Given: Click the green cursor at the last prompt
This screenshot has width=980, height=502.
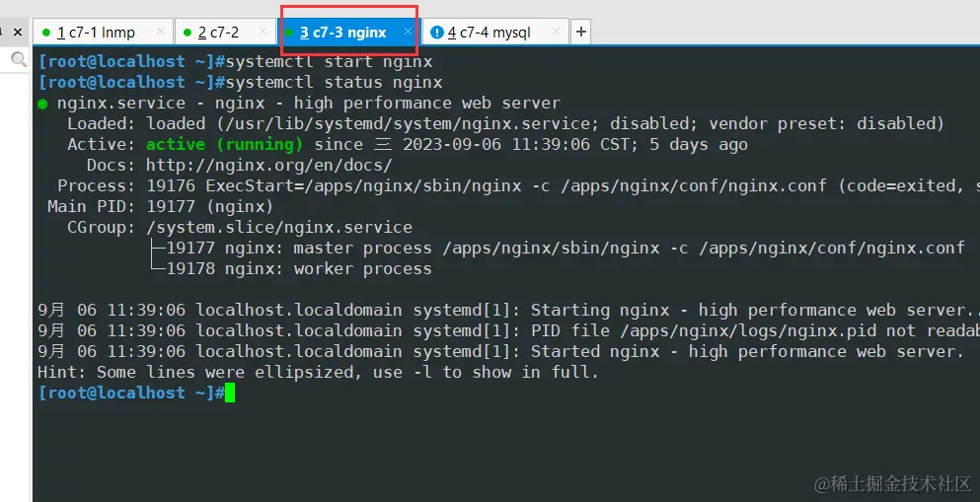Looking at the screenshot, I should click(x=230, y=393).
